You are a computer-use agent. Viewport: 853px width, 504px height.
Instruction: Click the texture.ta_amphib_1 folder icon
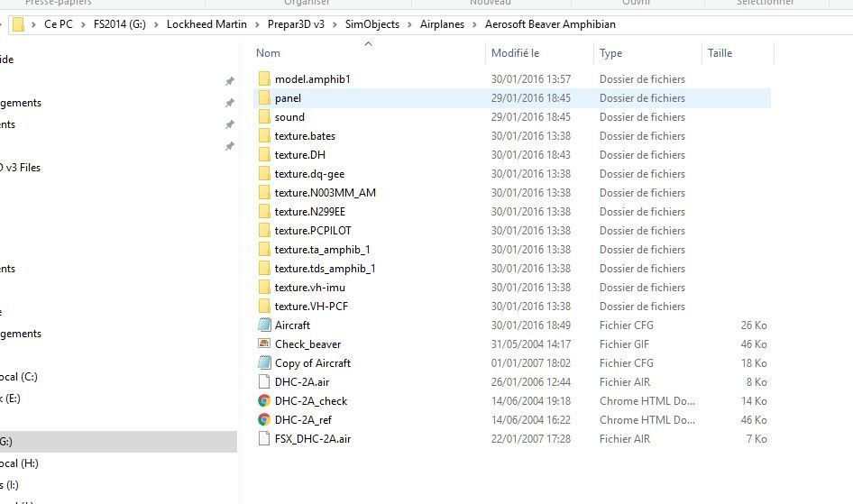pyautogui.click(x=264, y=250)
